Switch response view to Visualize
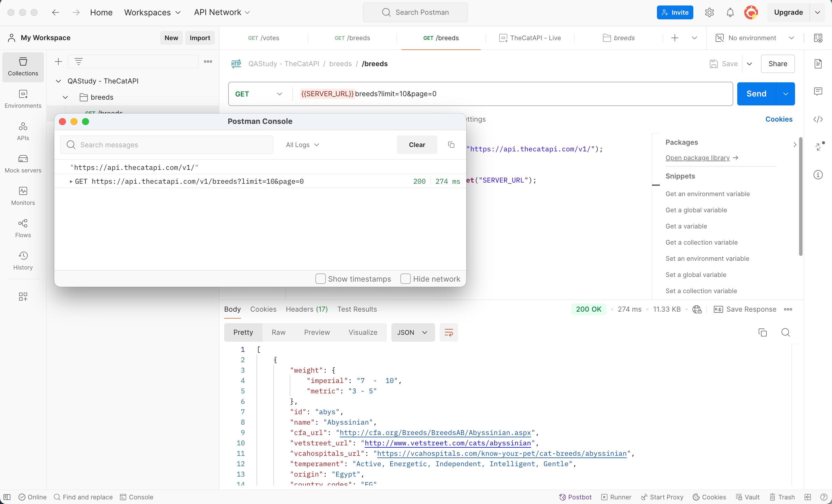Image resolution: width=832 pixels, height=504 pixels. [x=363, y=332]
